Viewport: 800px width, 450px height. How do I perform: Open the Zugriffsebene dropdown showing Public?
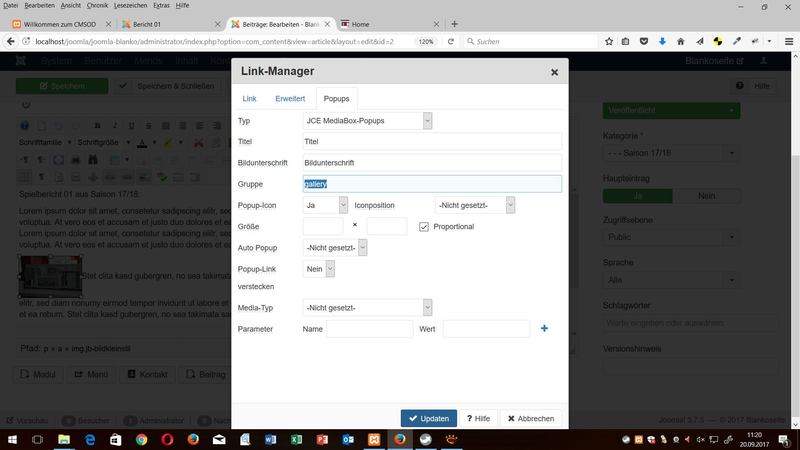(671, 237)
